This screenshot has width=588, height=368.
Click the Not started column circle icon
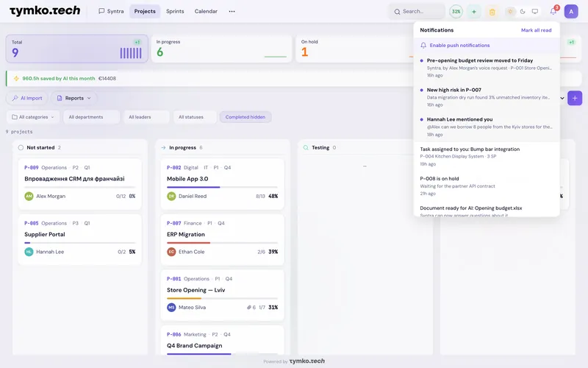[x=21, y=148]
